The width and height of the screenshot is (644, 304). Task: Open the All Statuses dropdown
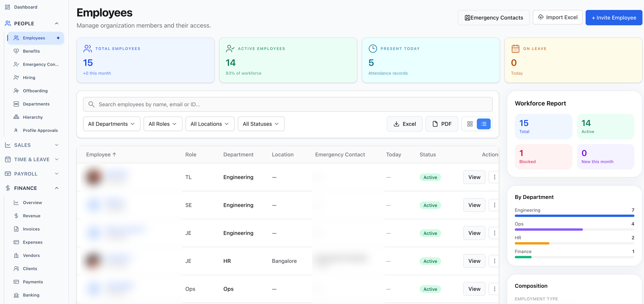(261, 124)
